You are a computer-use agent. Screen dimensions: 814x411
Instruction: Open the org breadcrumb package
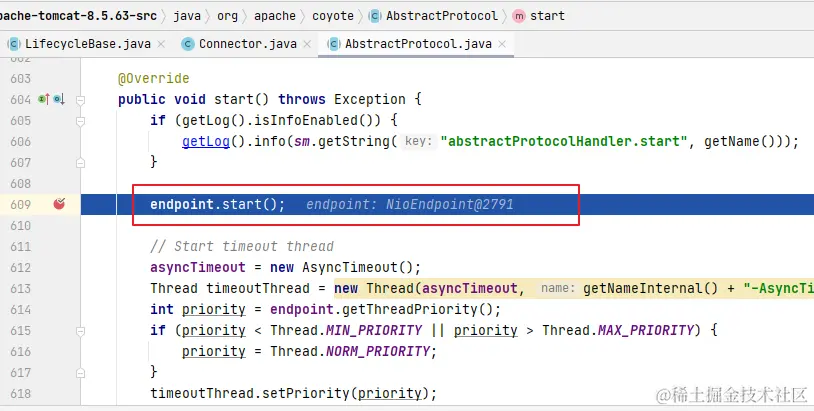(227, 16)
